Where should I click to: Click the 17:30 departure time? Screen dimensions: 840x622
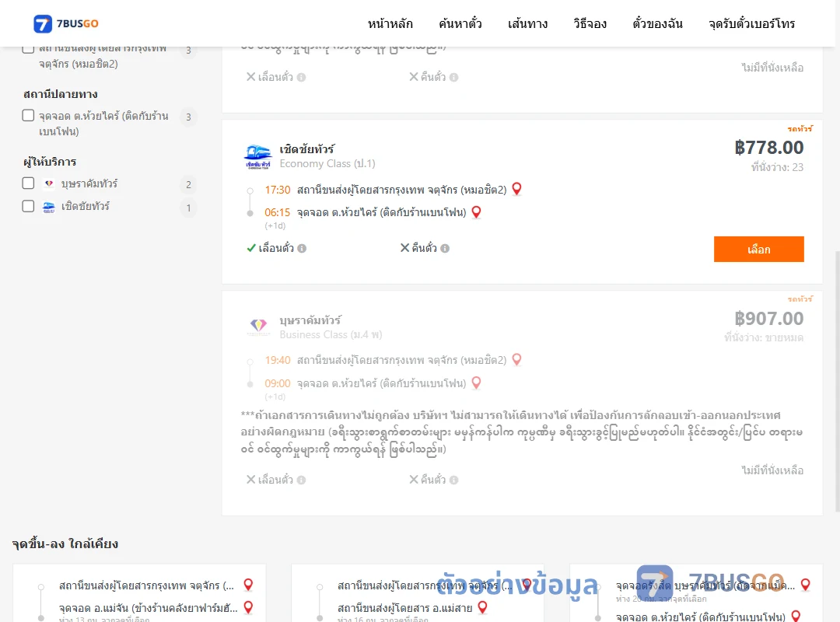click(278, 190)
